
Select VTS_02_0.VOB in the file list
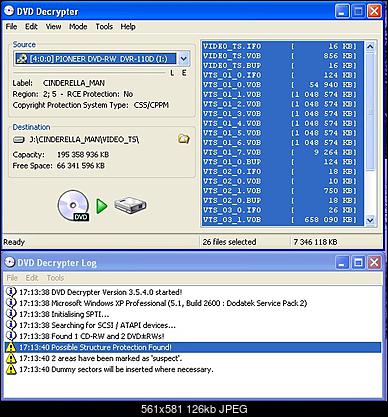[282, 181]
